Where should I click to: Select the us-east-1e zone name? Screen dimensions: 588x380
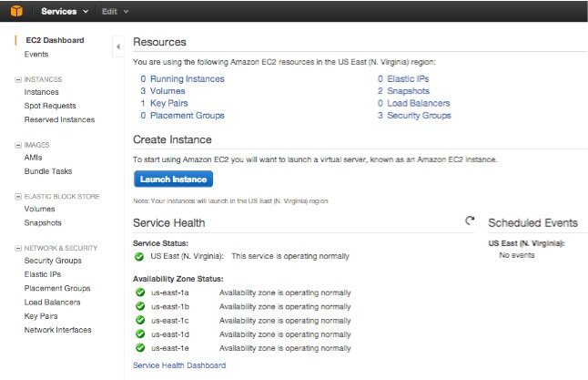pyautogui.click(x=170, y=348)
